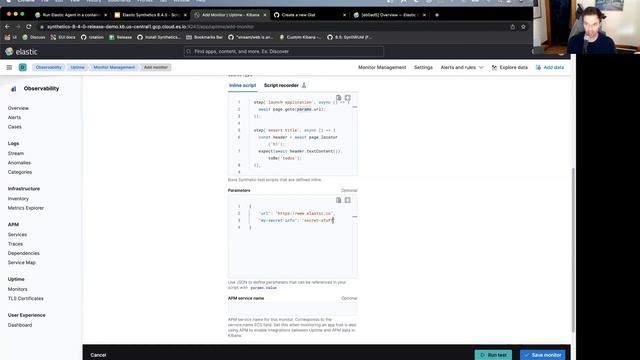This screenshot has width=640, height=360.
Task: Open Cases in sidebar
Action: coord(15,127)
